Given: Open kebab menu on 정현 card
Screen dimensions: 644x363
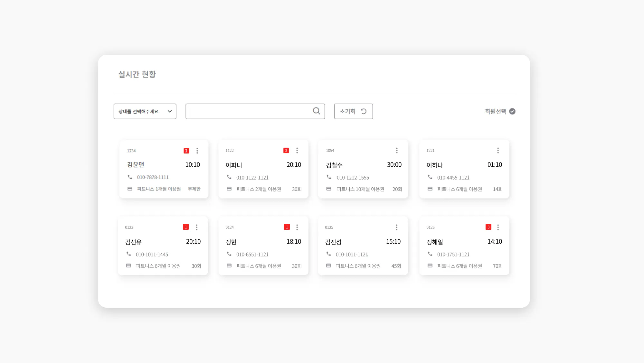Looking at the screenshot, I should (297, 227).
